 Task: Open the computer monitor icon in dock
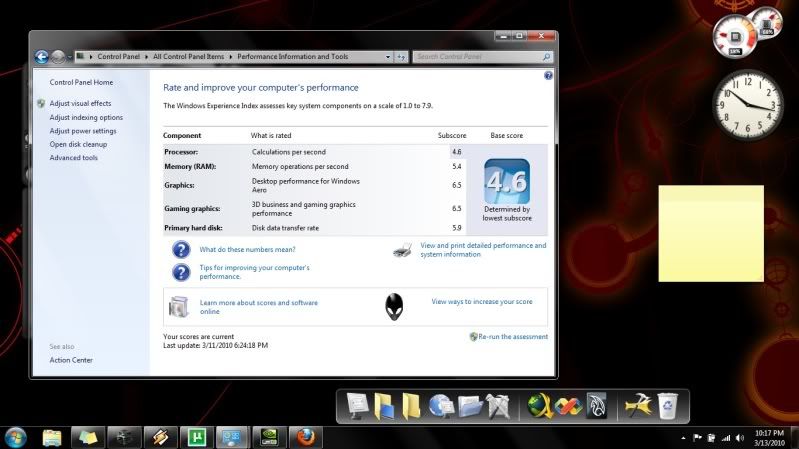[357, 406]
